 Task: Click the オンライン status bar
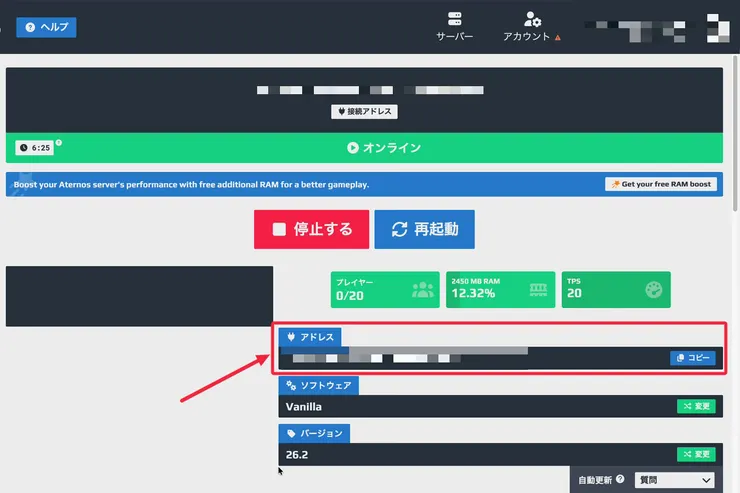click(x=364, y=148)
